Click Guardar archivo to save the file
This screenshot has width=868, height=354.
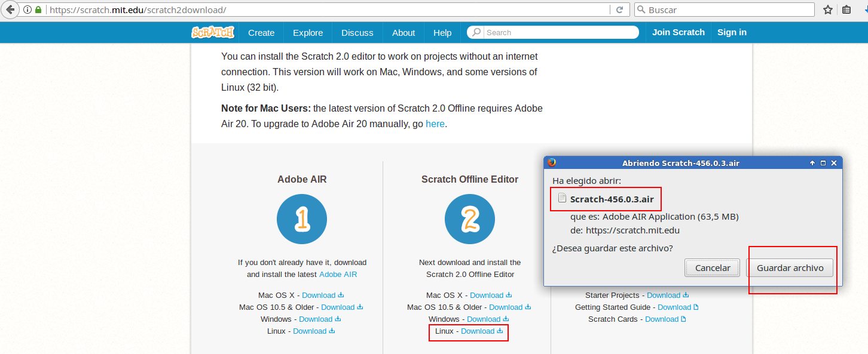790,268
